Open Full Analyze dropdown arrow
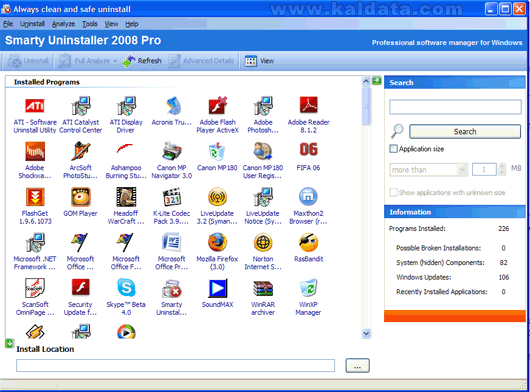 click(115, 61)
